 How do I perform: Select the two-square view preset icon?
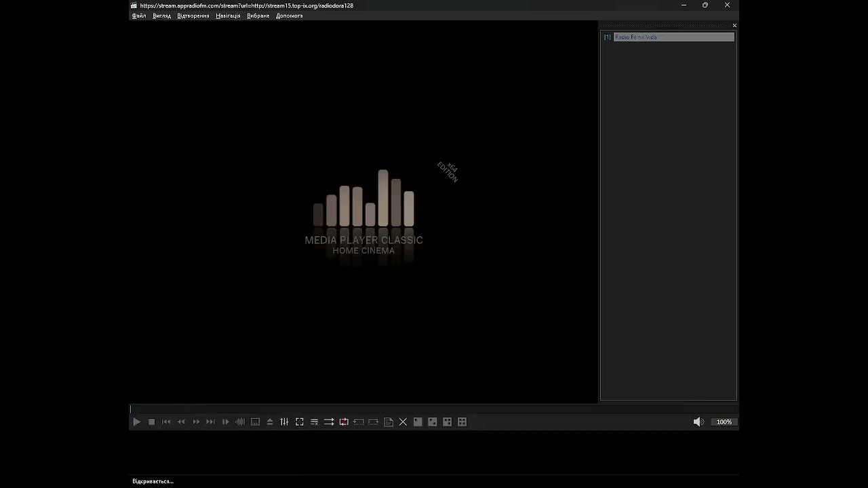point(433,422)
